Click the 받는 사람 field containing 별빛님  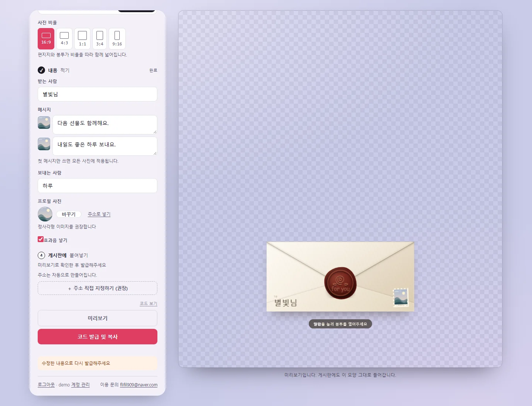click(x=98, y=94)
